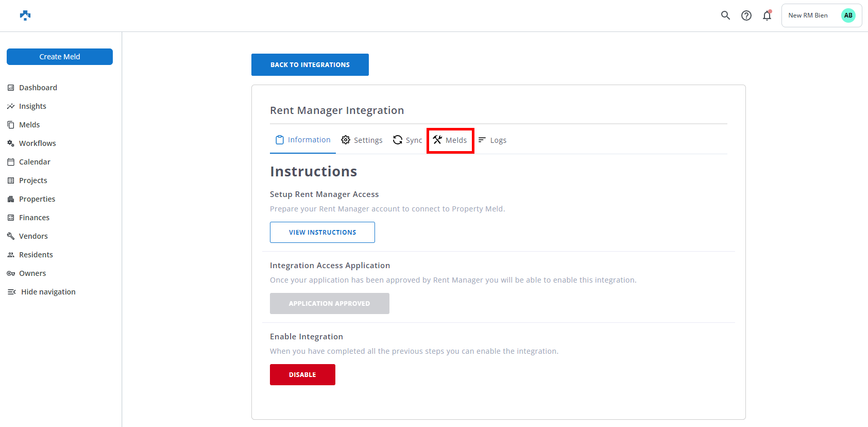
Task: Click the Property Meld logo
Action: (x=25, y=15)
